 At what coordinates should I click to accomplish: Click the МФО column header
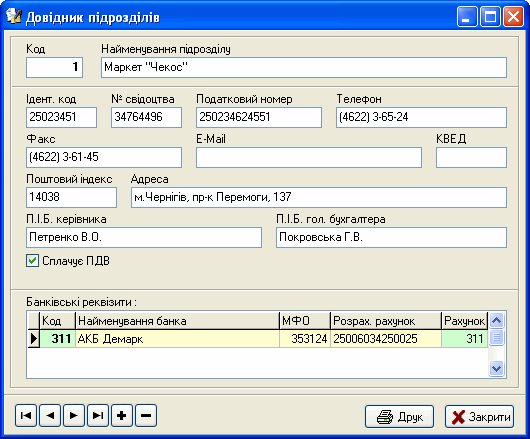pyautogui.click(x=305, y=321)
